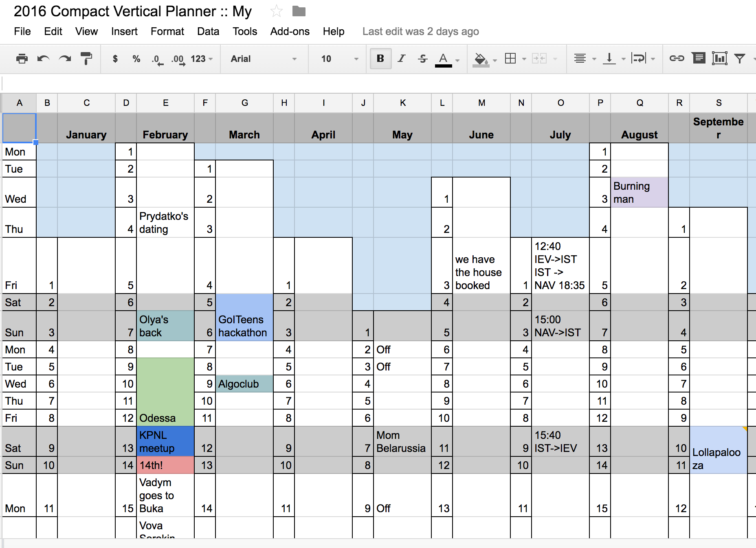Expand the font size 10 dropdown

click(x=339, y=59)
